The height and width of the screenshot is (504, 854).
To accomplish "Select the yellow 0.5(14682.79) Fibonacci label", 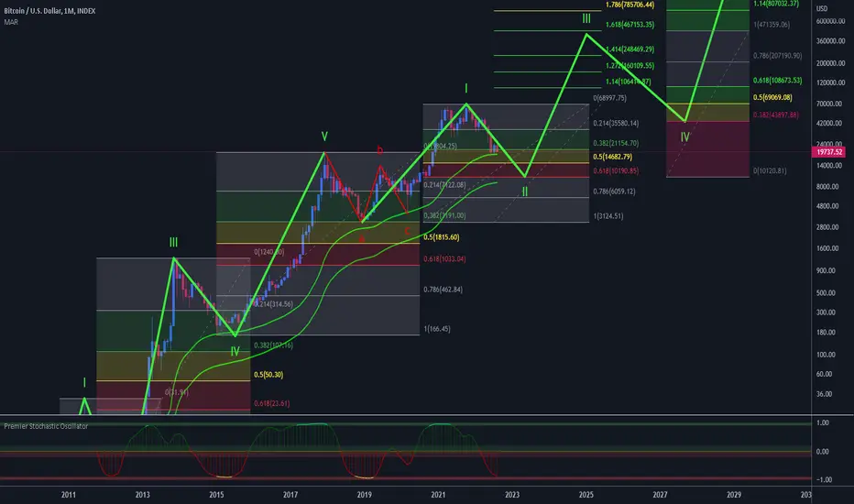I will click(x=613, y=157).
